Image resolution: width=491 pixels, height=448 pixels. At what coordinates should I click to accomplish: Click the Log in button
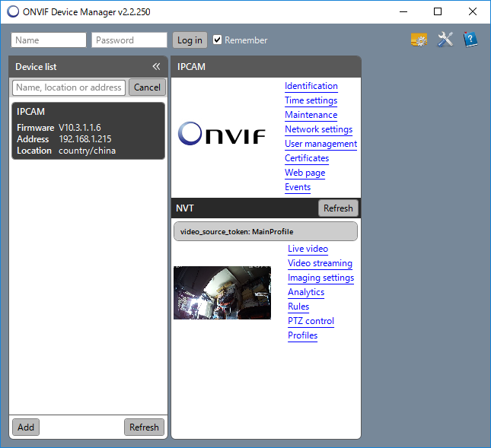tap(190, 40)
